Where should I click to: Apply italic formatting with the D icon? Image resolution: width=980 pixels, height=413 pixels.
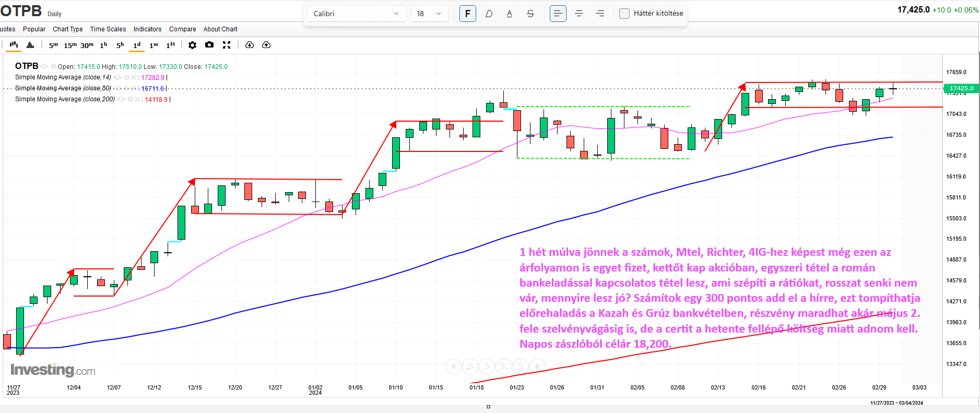(x=489, y=14)
